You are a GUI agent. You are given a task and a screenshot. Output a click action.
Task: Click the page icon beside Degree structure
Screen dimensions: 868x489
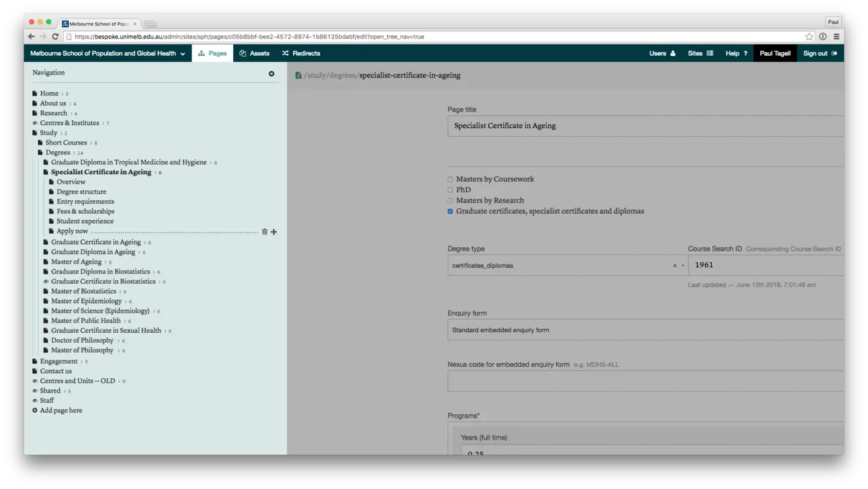(51, 192)
